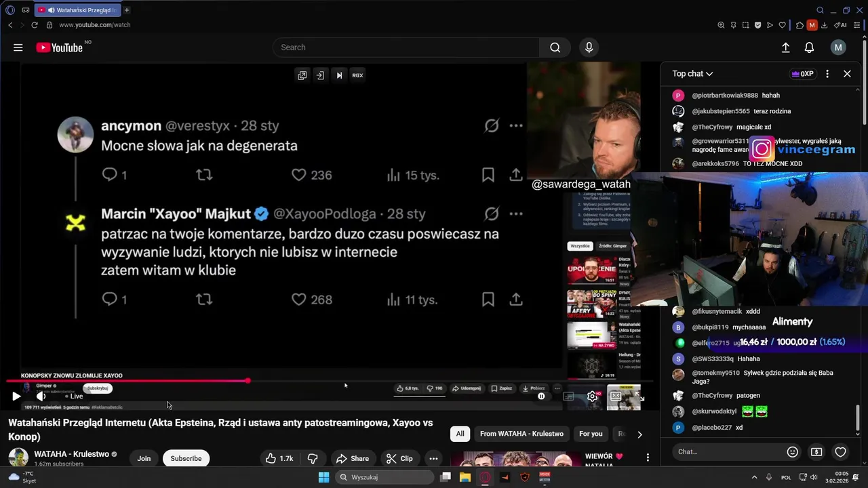The height and width of the screenshot is (488, 868).
Task: Click the Join button
Action: (x=144, y=458)
